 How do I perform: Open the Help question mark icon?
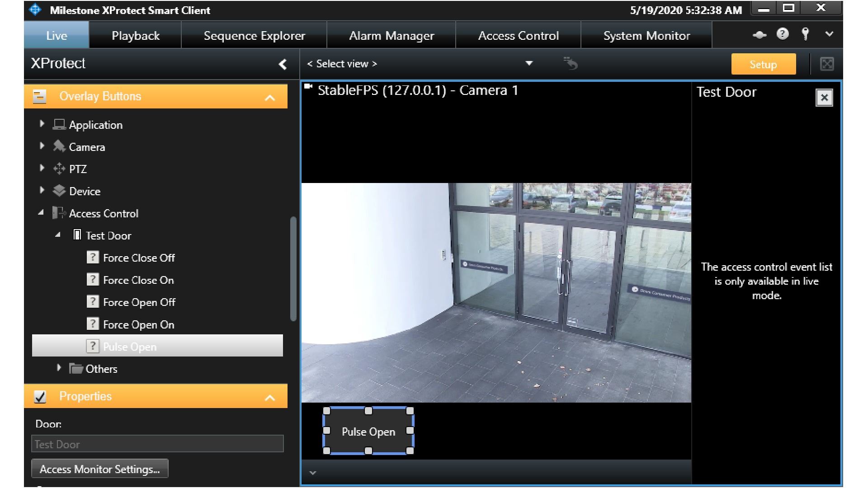[x=783, y=34]
